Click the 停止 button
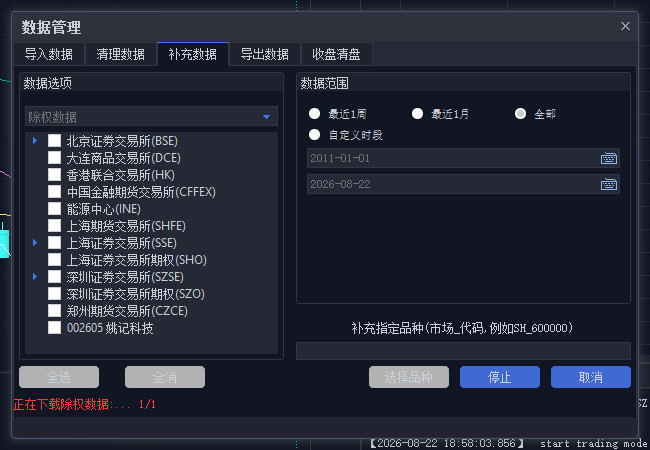 point(500,377)
